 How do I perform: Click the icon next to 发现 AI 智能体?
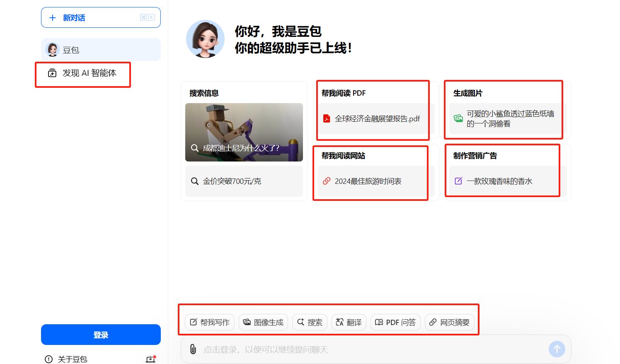(x=52, y=73)
